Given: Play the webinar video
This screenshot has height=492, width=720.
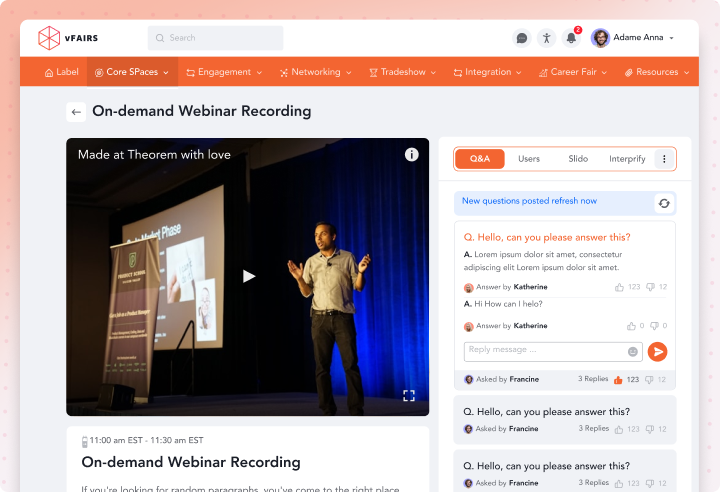Looking at the screenshot, I should [248, 276].
